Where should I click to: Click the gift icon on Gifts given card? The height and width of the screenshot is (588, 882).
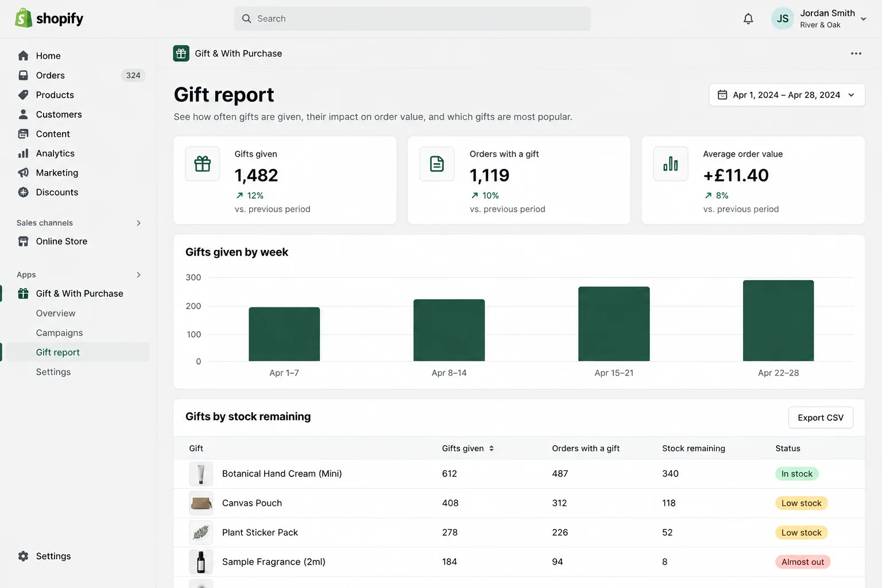pyautogui.click(x=202, y=164)
